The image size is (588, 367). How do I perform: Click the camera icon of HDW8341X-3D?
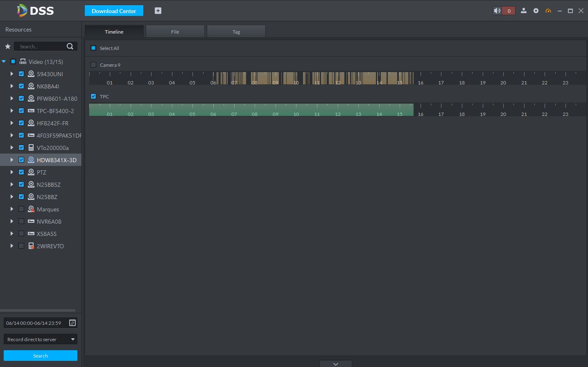coord(31,160)
